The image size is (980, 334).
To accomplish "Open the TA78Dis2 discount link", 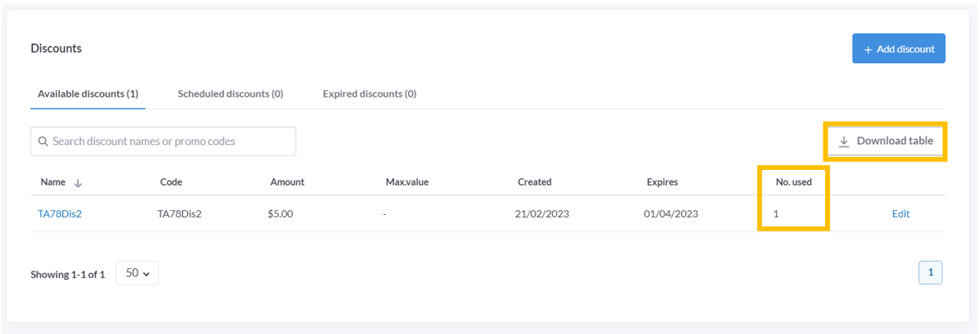I will (60, 214).
